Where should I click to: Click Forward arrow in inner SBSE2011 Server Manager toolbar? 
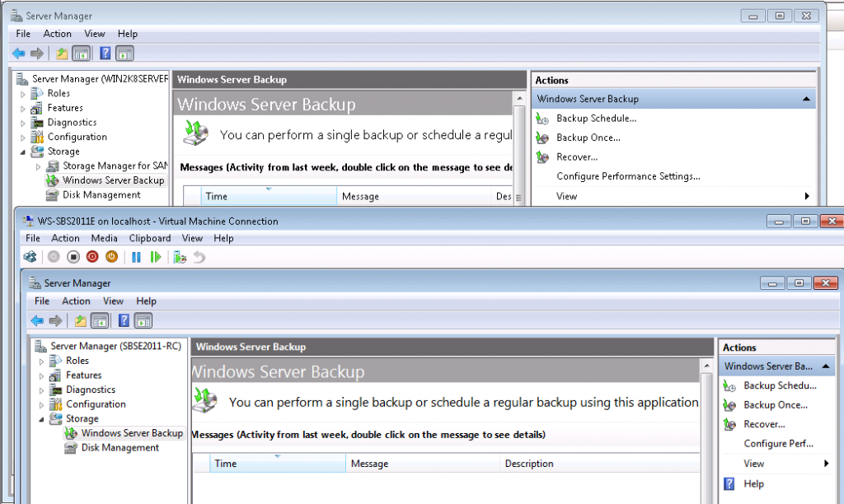55,320
